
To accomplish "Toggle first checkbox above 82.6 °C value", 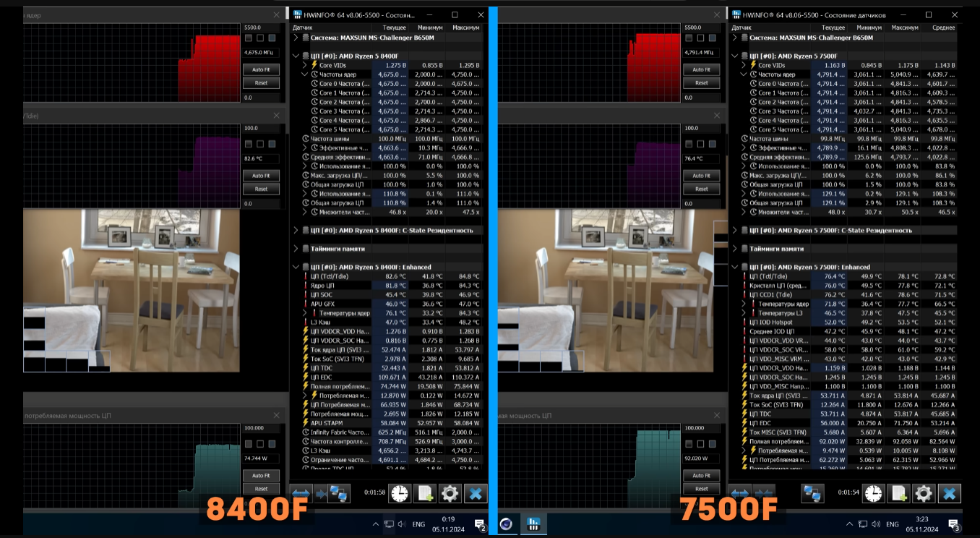I will [249, 144].
